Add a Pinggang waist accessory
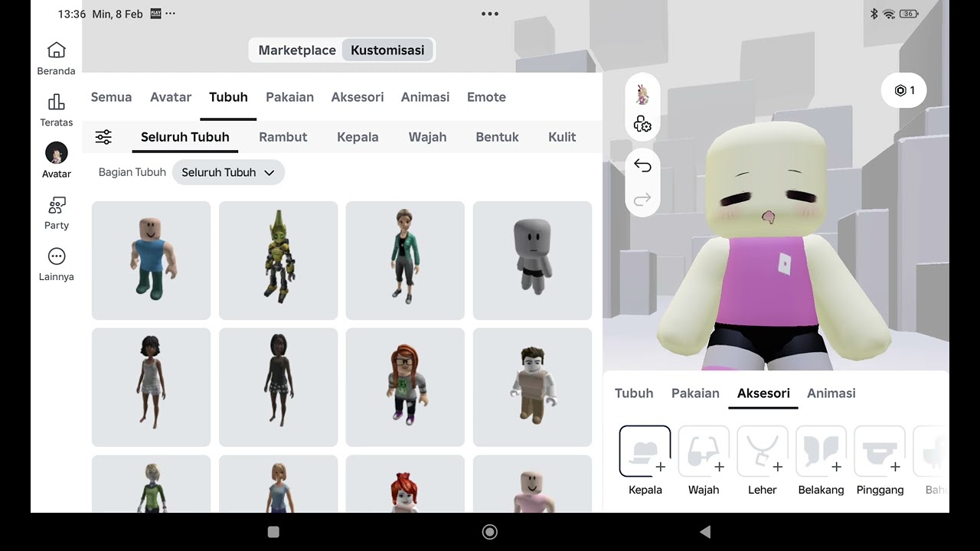This screenshot has width=980, height=551. point(880,452)
